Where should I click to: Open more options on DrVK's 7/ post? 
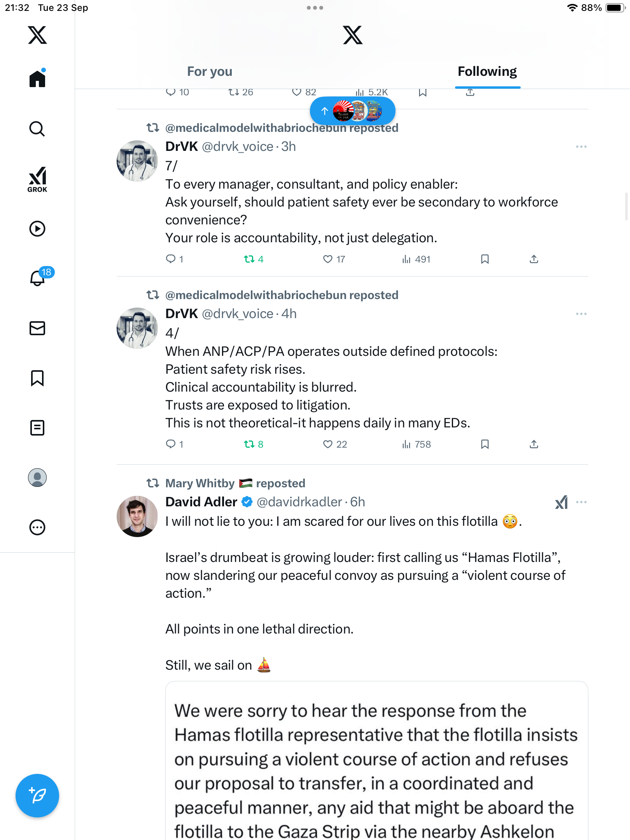coord(581,147)
